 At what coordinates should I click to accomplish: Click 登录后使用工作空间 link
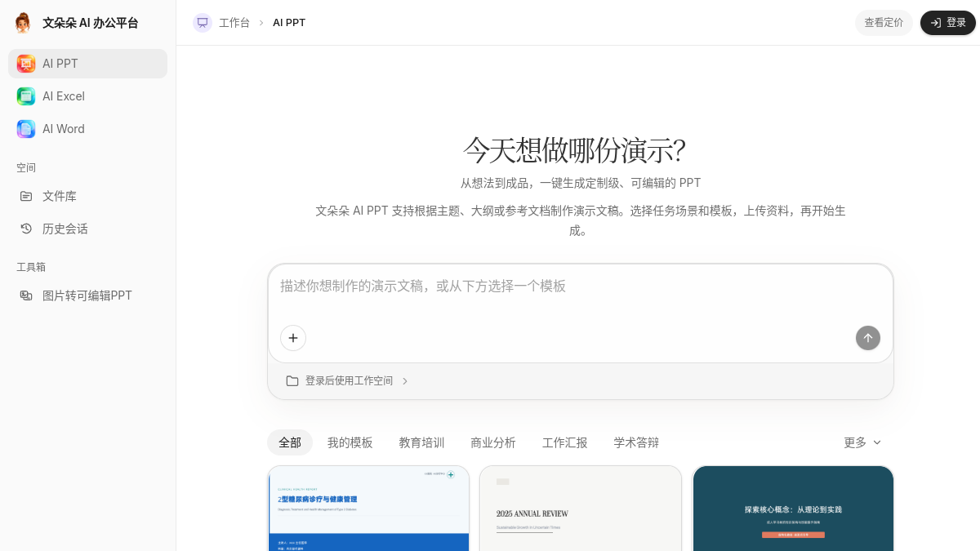[349, 381]
